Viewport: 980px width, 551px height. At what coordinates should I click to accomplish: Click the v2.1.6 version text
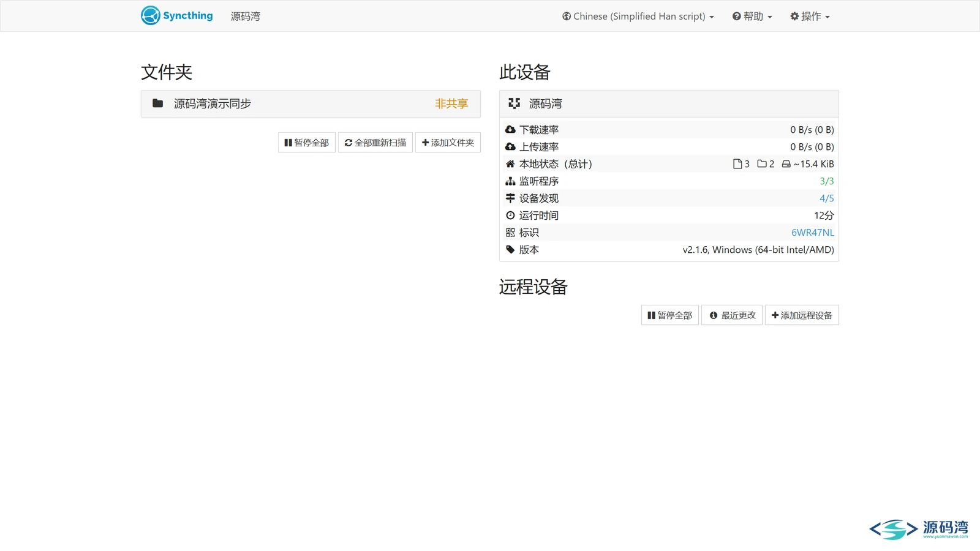pos(758,250)
